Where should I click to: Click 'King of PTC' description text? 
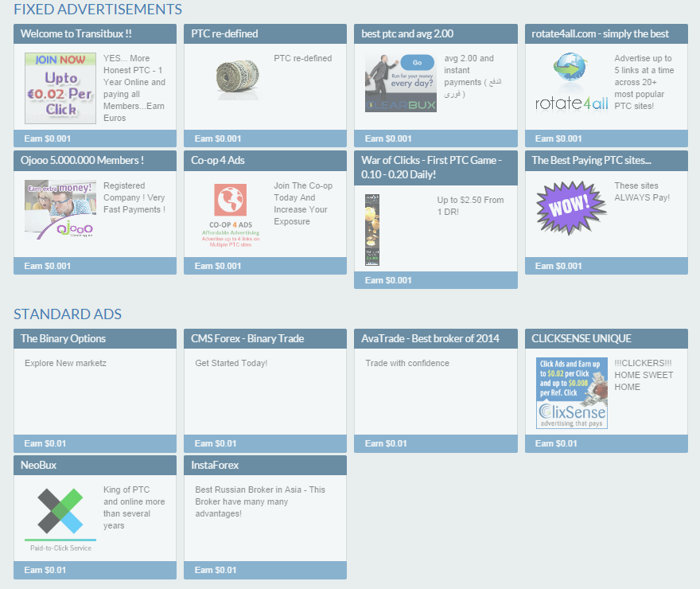tap(134, 508)
